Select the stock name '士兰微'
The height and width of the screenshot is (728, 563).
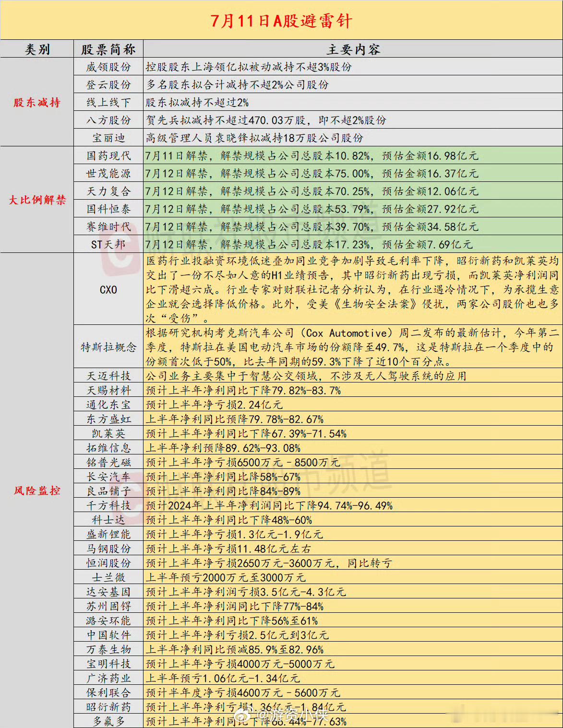108,577
